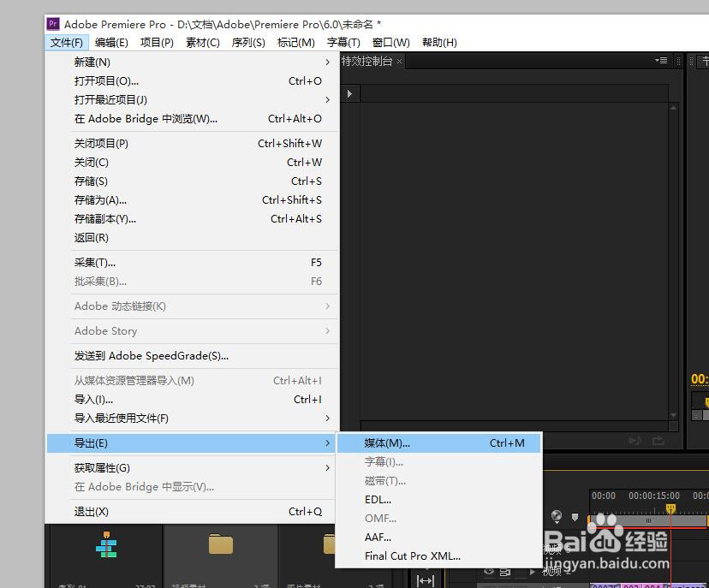709x588 pixels.
Task: Open the 编辑(E) menu
Action: coord(112,42)
